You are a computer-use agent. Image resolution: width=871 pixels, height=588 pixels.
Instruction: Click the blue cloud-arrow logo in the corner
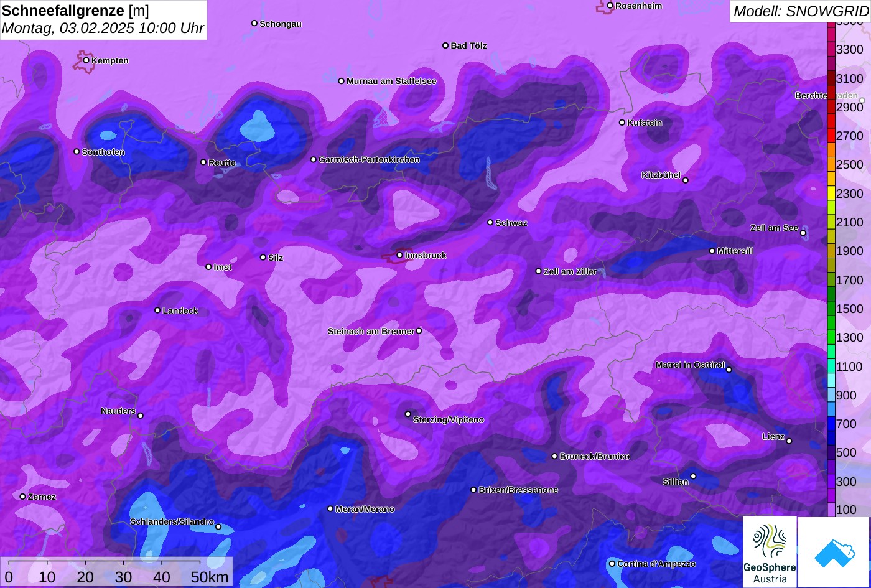[834, 552]
